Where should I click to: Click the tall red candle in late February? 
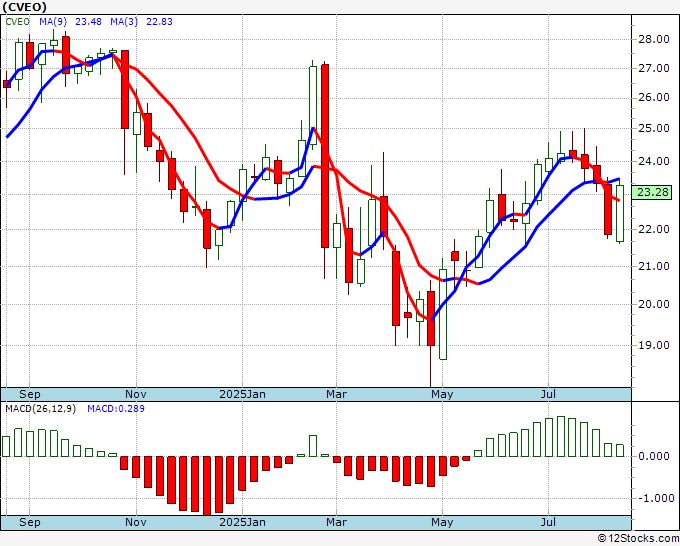coord(325,156)
